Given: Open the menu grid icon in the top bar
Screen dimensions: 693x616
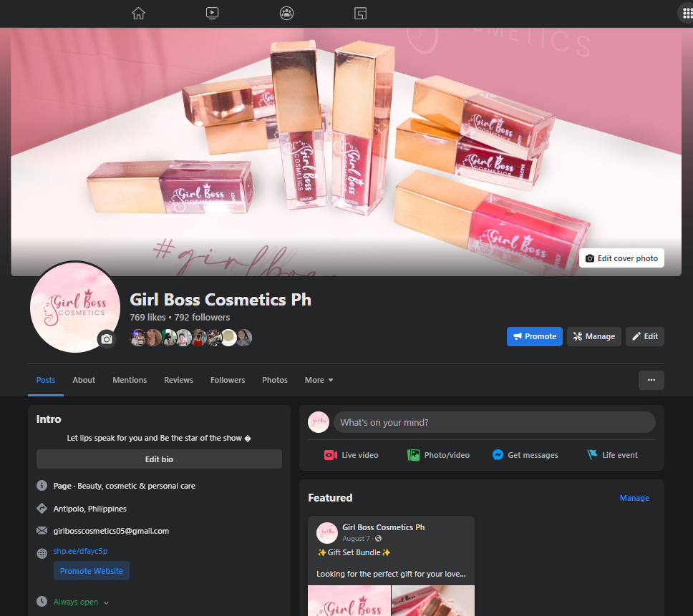Looking at the screenshot, I should click(687, 14).
